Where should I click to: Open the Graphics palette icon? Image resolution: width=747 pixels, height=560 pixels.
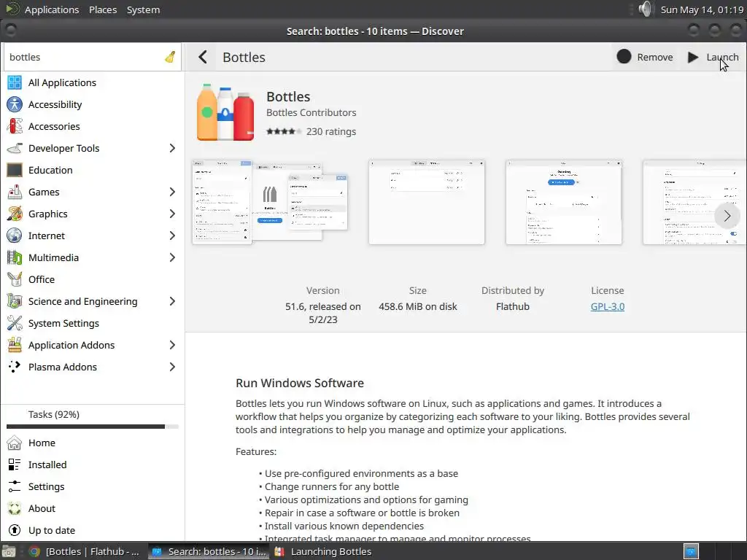click(15, 214)
